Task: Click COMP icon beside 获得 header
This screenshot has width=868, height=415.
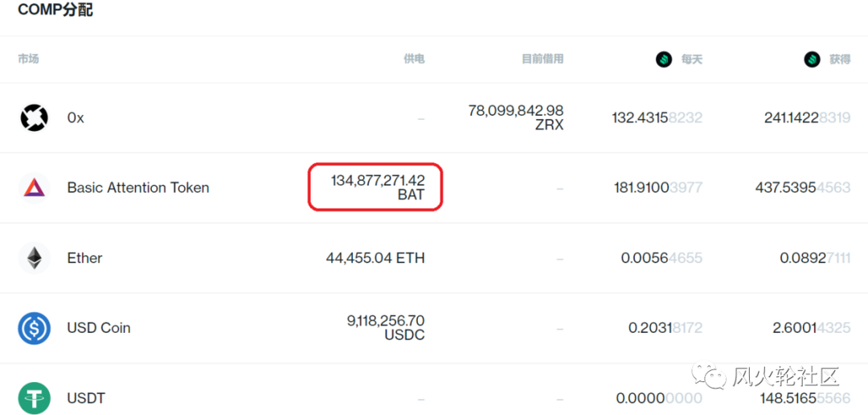Action: click(812, 60)
